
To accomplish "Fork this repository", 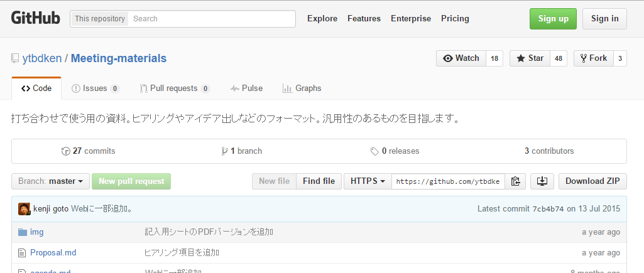I will tap(592, 58).
